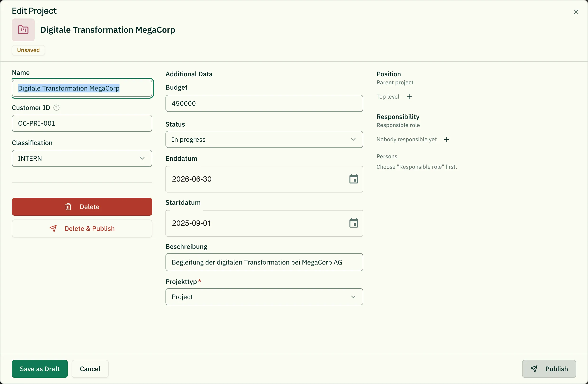Screen dimensions: 588x384
Task: Click the Publish label text
Action: (x=556, y=369)
